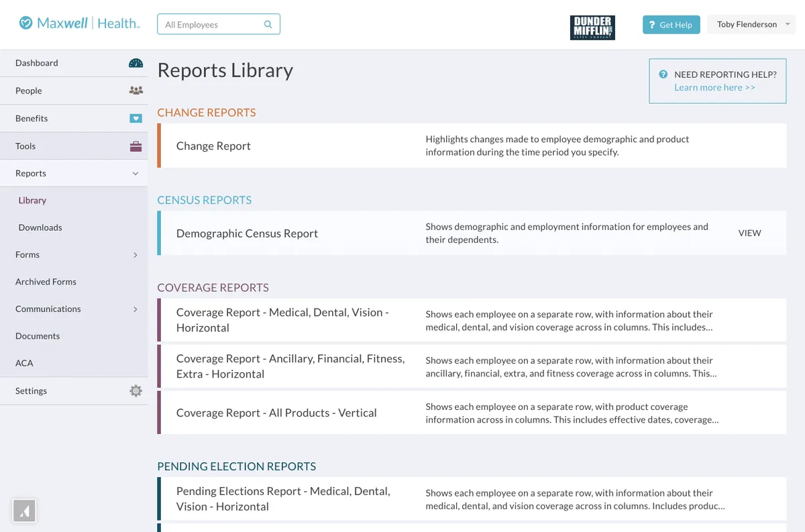
Task: Click the widget icon at bottom-left corner
Action: (x=24, y=511)
